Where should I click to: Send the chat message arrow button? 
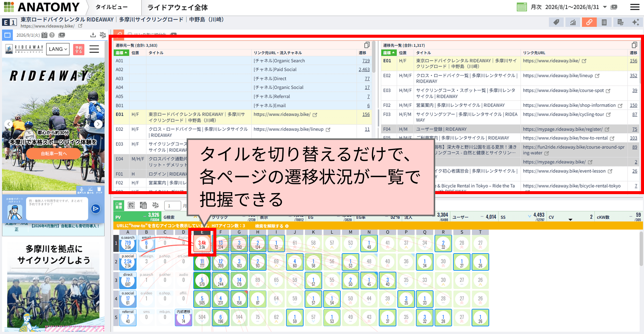[x=96, y=208]
